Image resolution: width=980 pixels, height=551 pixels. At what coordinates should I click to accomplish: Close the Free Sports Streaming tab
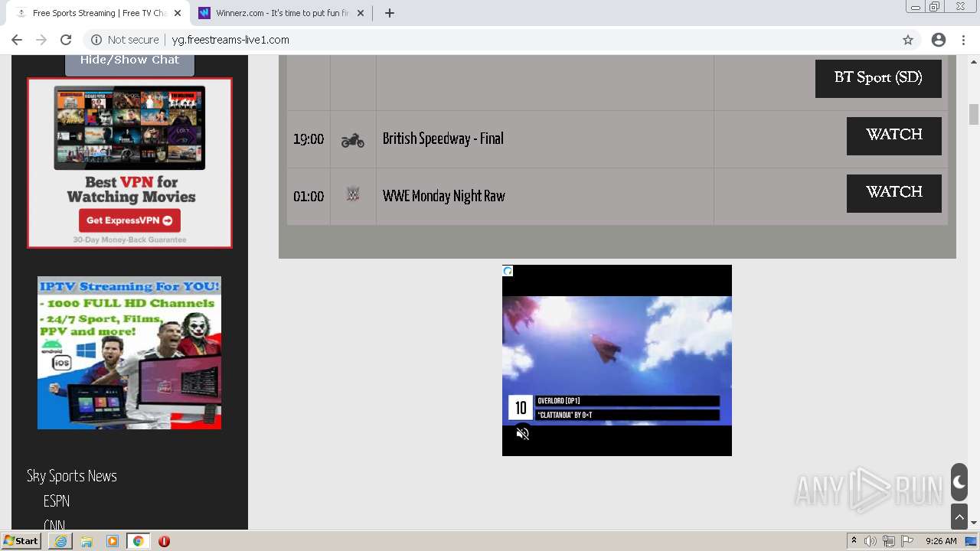coord(178,13)
